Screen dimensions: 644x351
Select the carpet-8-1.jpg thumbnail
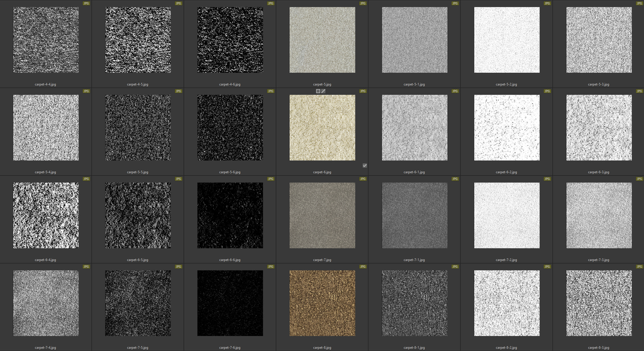pos(414,303)
